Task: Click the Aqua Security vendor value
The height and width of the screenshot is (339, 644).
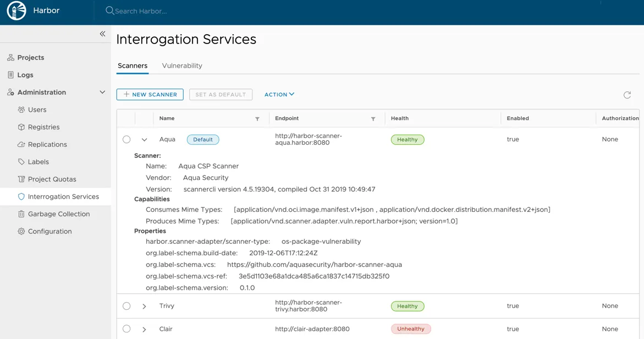Action: (206, 178)
